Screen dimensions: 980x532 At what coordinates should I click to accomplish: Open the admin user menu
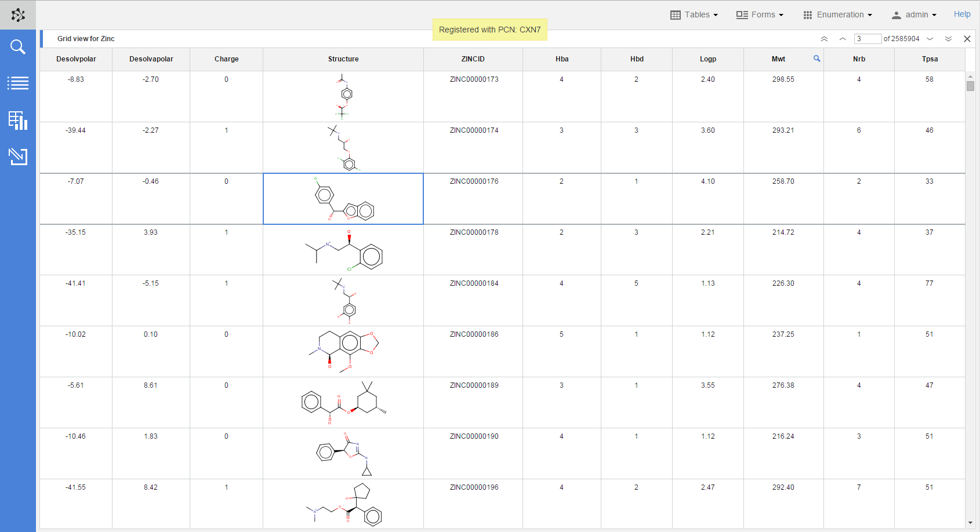click(x=914, y=14)
